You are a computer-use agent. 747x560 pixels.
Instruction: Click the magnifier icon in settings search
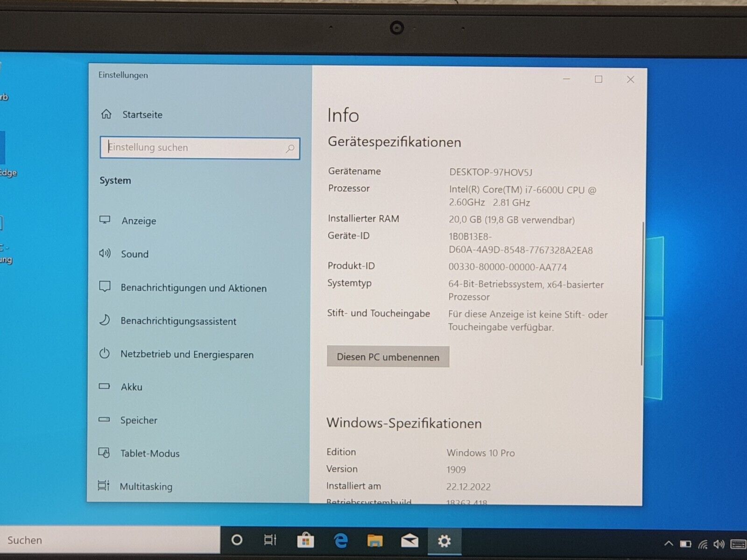click(290, 148)
